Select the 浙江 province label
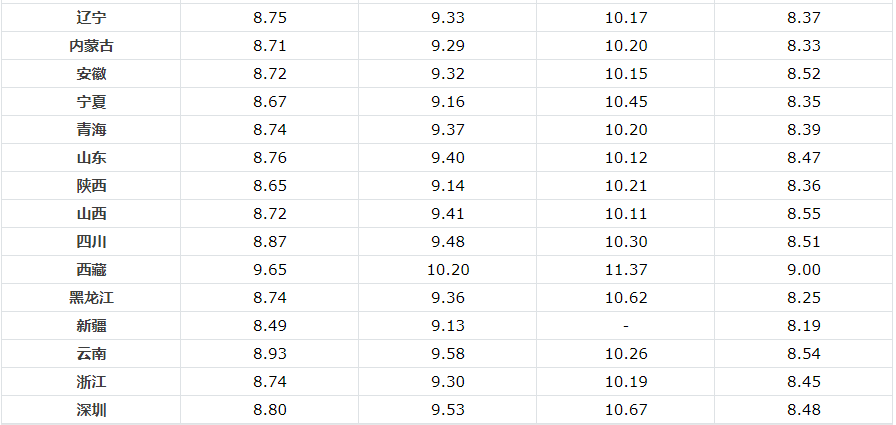Viewport: 896px width, 425px height. pyautogui.click(x=91, y=382)
